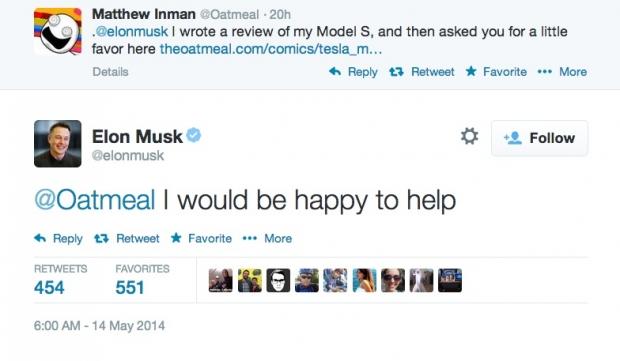The image size is (620, 361).
Task: Click the @Oatmeal mention in Elon's reply
Action: tap(95, 200)
